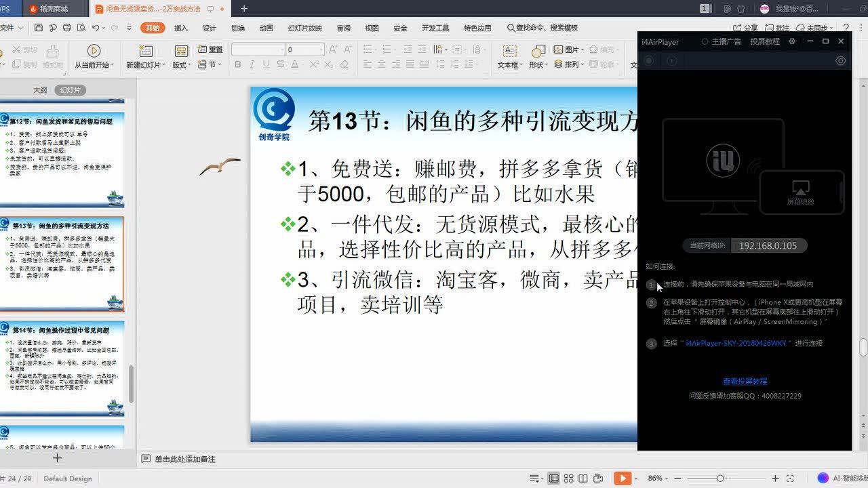
Task: Click the AI smart layout (AI-智能排版) button
Action: click(842, 478)
